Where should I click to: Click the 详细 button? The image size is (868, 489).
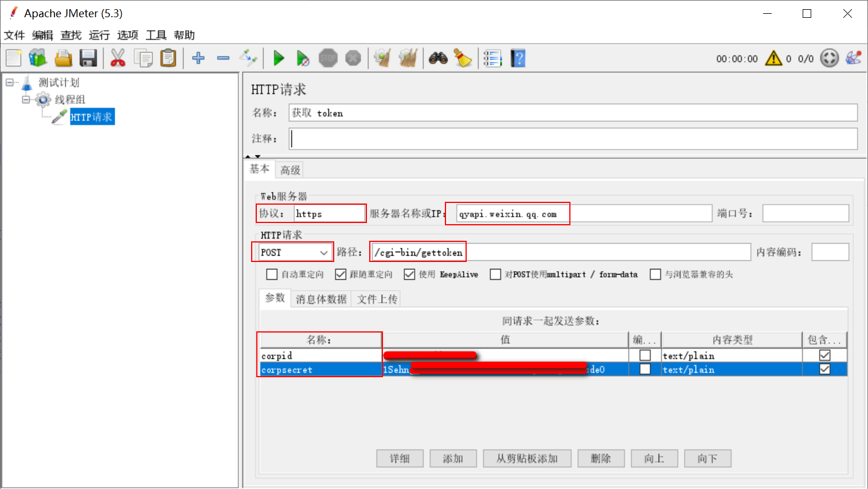coord(400,458)
